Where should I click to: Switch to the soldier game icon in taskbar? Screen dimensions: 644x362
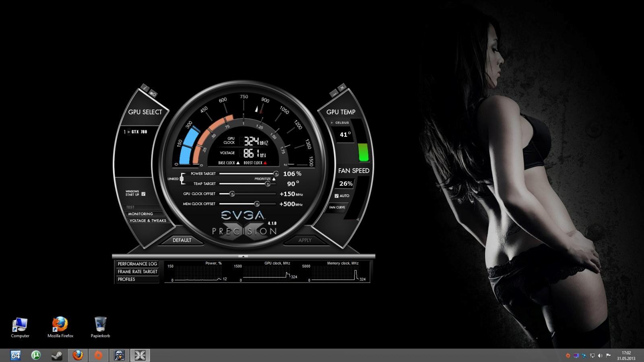click(119, 355)
